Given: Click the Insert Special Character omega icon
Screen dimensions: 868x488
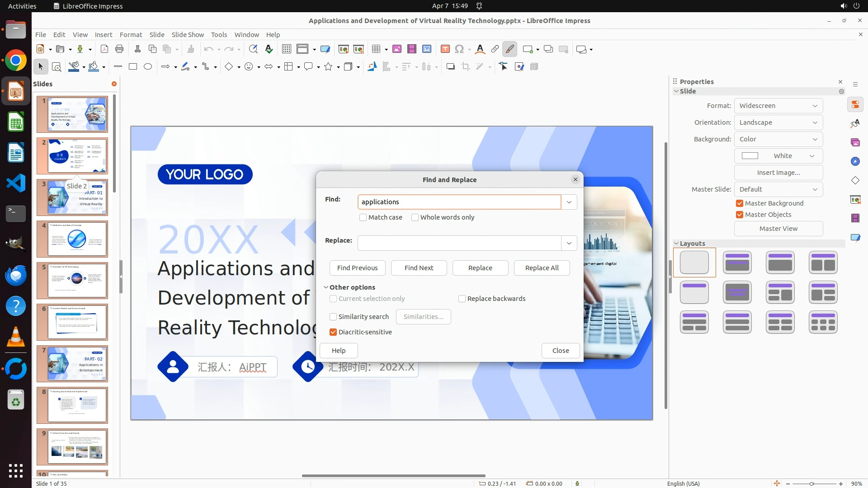Looking at the screenshot, I should (x=459, y=49).
